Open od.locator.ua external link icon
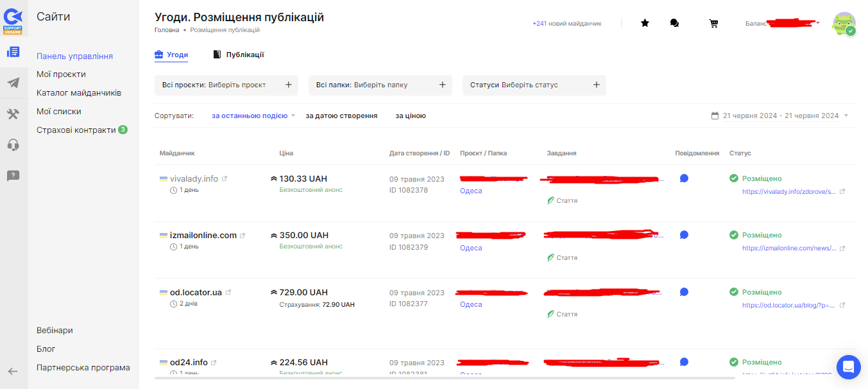The width and height of the screenshot is (868, 389). [228, 292]
